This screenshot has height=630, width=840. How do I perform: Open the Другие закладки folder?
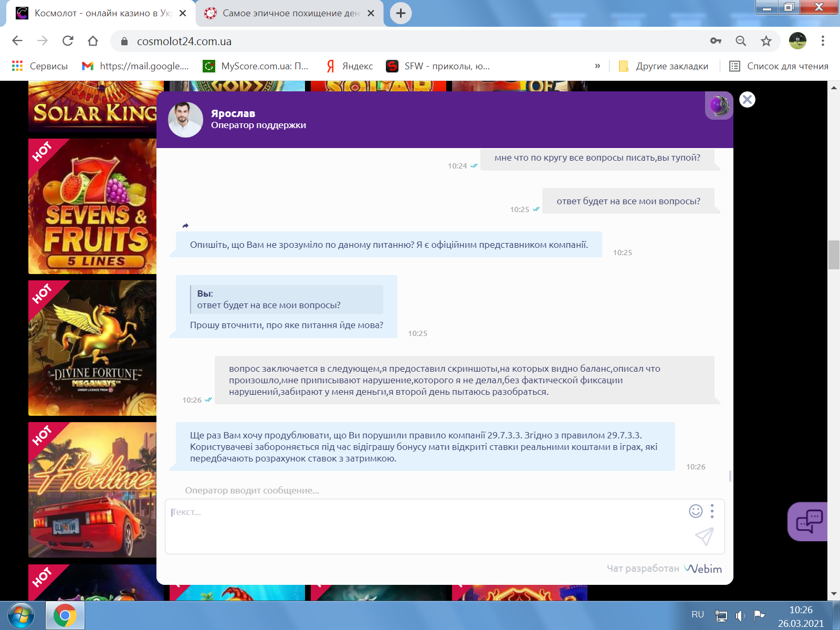(664, 66)
